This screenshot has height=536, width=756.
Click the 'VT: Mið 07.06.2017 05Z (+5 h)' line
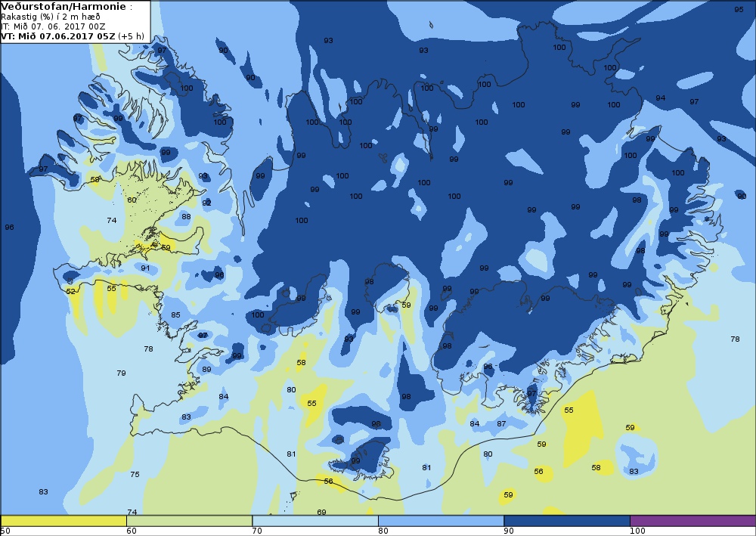pos(73,36)
